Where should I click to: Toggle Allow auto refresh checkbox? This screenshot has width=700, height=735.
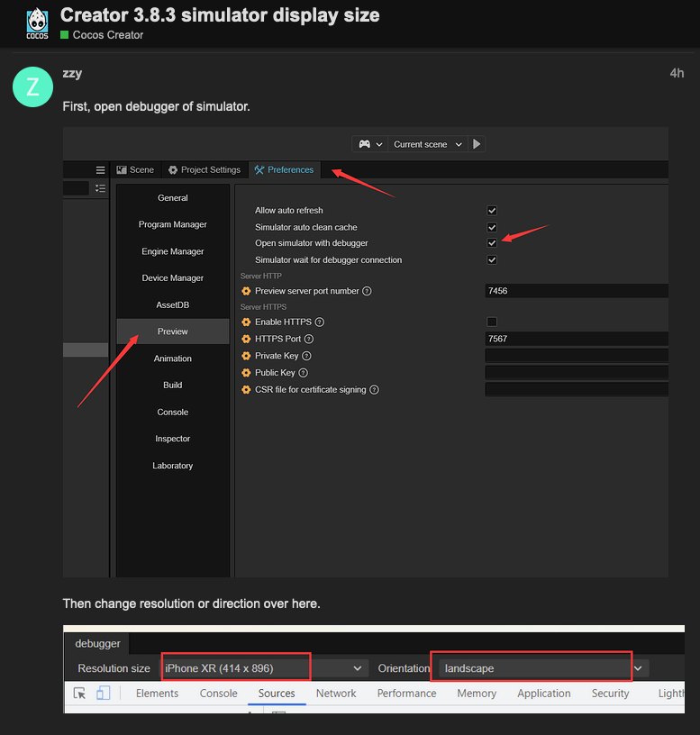pyautogui.click(x=492, y=211)
